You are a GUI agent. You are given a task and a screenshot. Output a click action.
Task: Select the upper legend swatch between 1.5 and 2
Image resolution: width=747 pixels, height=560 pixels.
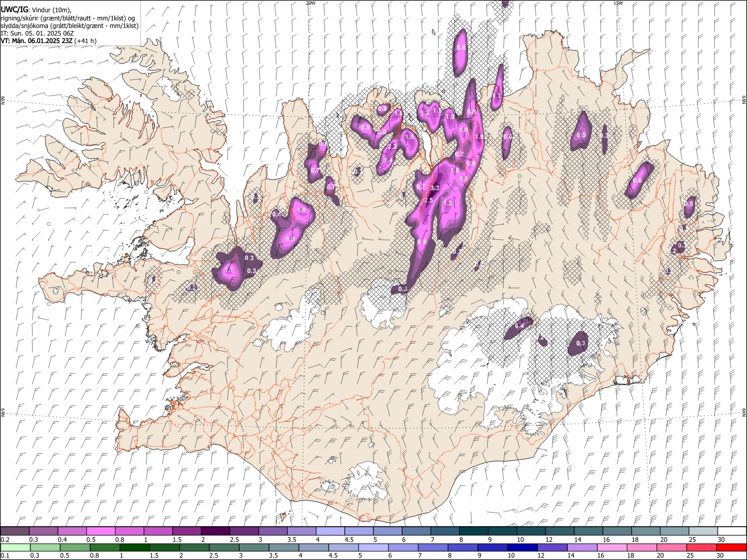coord(187,531)
